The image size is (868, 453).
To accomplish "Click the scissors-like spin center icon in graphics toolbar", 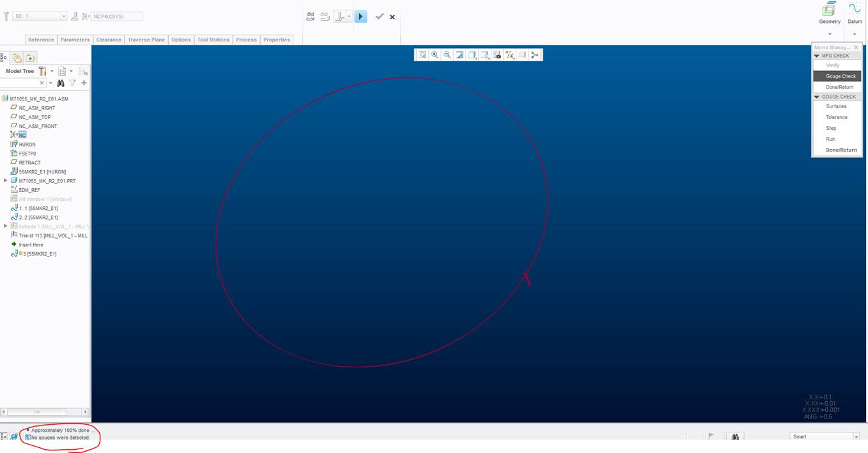I will click(535, 55).
